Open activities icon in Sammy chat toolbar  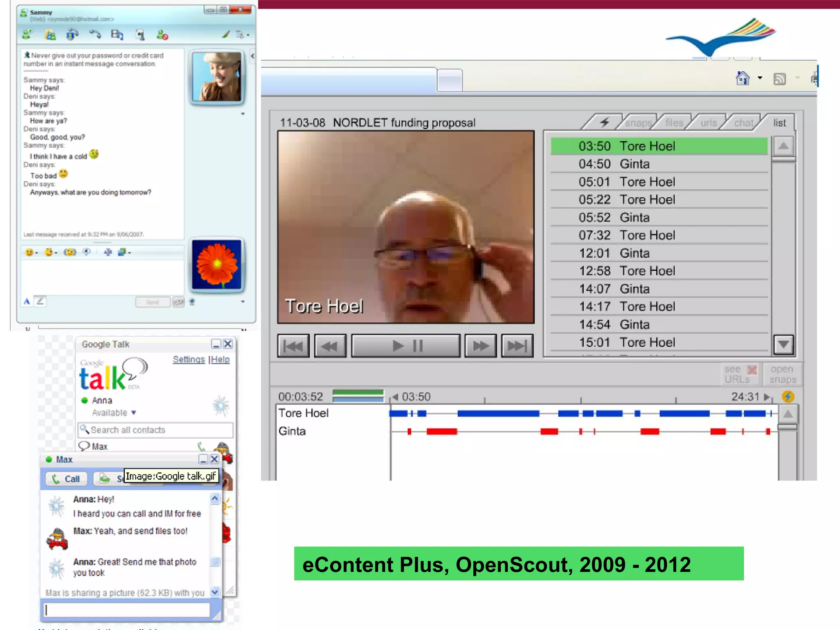(x=117, y=35)
